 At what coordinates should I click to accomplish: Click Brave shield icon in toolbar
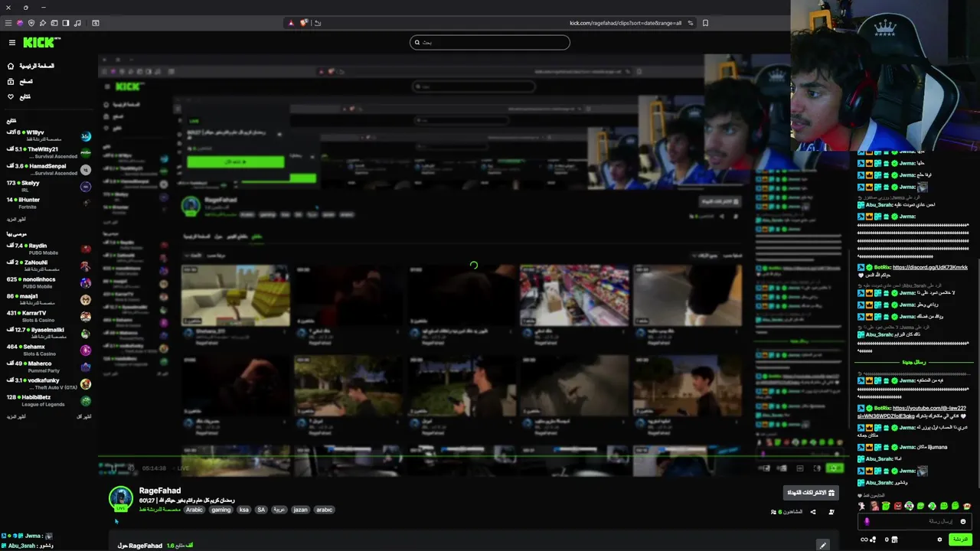pos(303,23)
